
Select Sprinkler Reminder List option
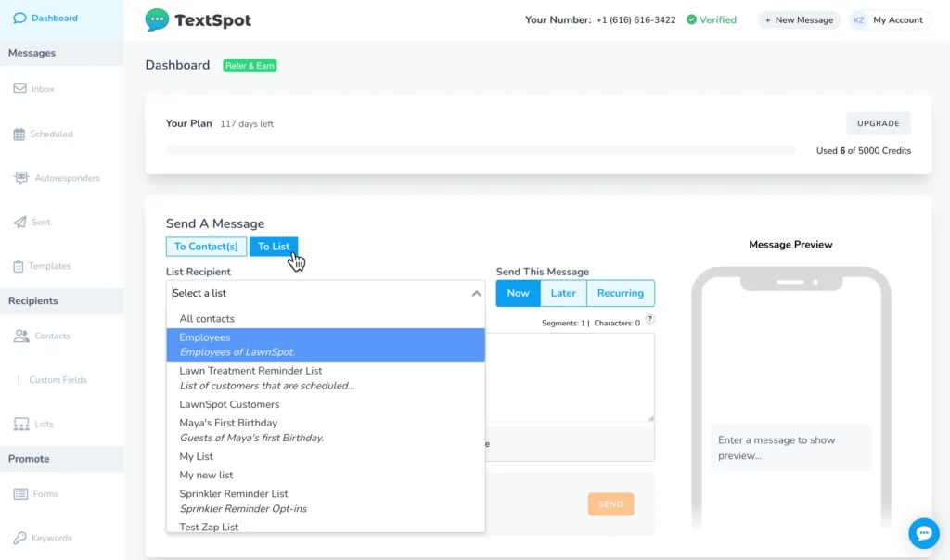[326, 502]
